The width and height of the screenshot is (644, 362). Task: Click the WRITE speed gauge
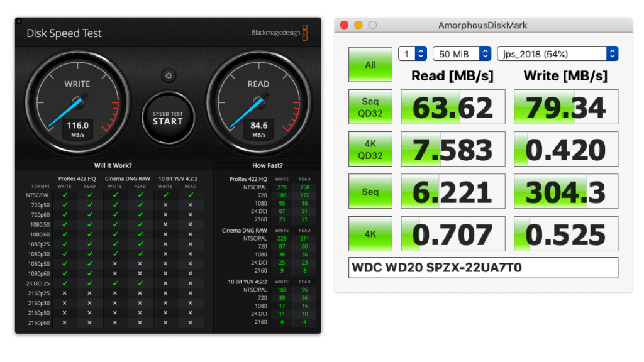click(77, 102)
